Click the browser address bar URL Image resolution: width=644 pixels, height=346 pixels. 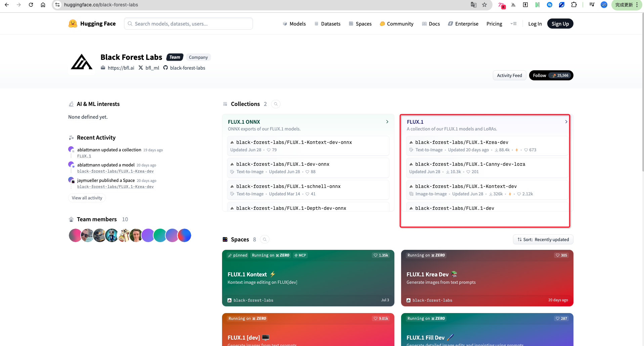pyautogui.click(x=101, y=5)
